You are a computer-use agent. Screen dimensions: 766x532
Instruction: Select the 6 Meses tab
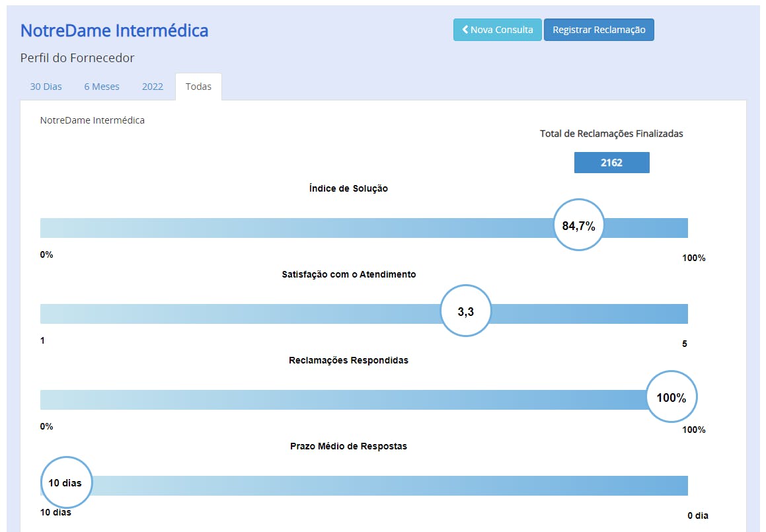[102, 87]
